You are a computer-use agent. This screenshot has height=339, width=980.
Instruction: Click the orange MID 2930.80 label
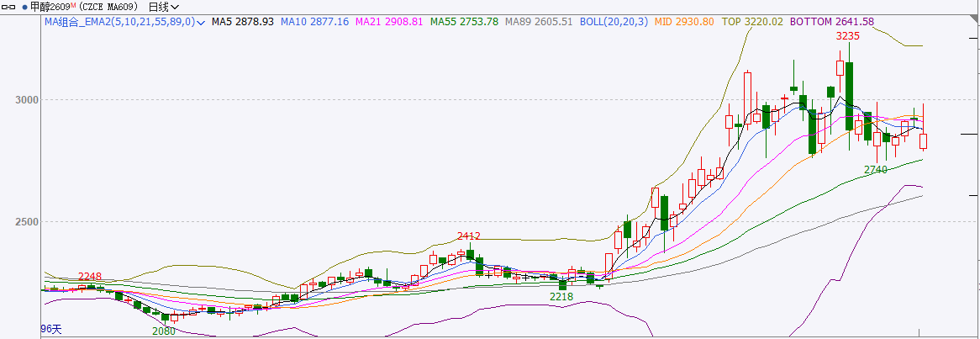pos(684,22)
